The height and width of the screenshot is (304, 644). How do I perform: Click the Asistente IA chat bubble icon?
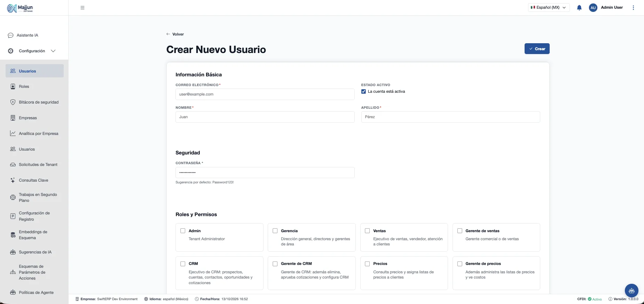click(10, 35)
